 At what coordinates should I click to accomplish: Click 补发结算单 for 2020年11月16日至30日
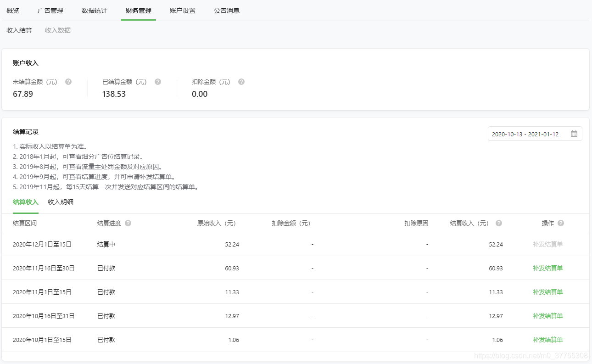point(547,268)
